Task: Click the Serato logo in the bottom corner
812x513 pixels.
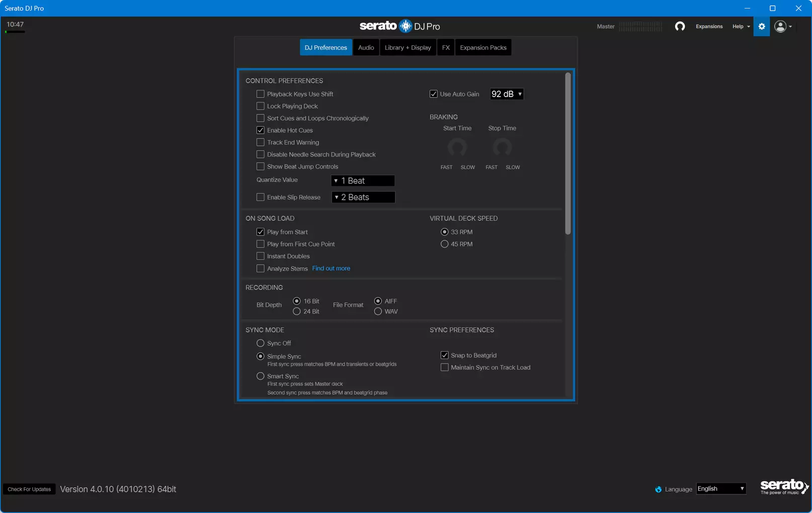Action: (784, 487)
